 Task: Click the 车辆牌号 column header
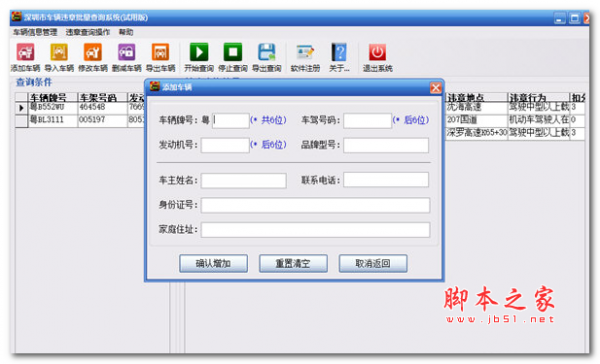click(53, 97)
